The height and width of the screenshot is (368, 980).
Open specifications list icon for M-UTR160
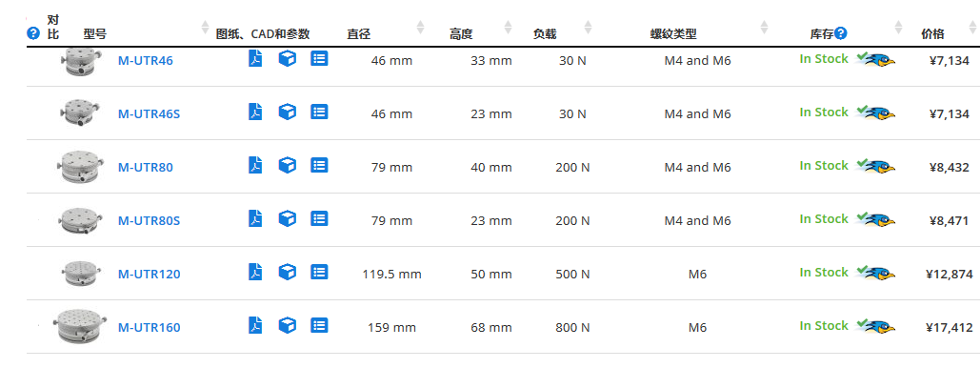pyautogui.click(x=319, y=325)
